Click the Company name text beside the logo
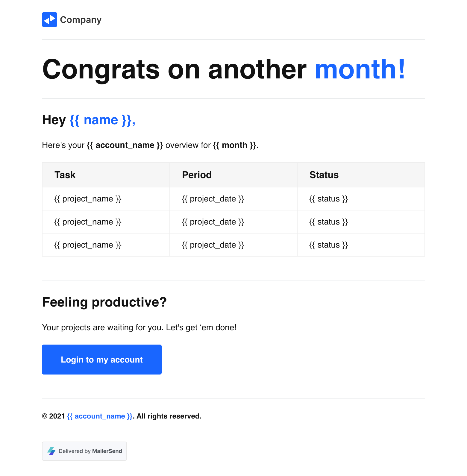 (x=81, y=20)
